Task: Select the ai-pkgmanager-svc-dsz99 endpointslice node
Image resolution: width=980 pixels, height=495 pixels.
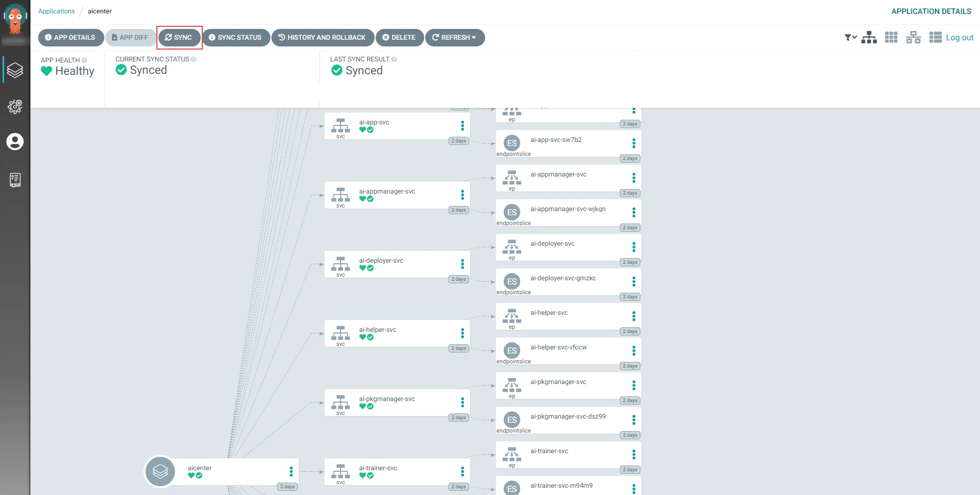Action: (568, 420)
